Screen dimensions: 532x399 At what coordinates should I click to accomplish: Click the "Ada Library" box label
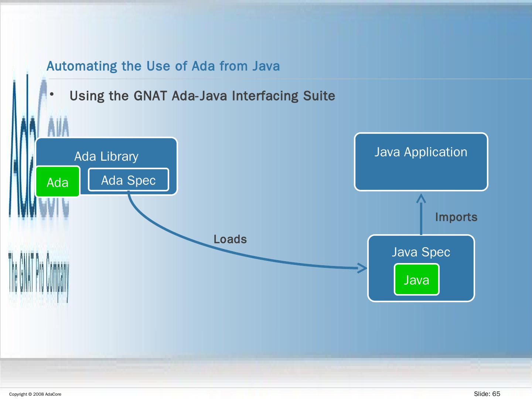[x=106, y=156]
